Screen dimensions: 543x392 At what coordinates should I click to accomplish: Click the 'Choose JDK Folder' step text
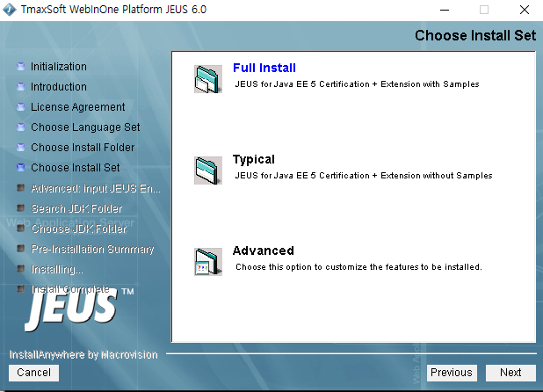point(78,229)
